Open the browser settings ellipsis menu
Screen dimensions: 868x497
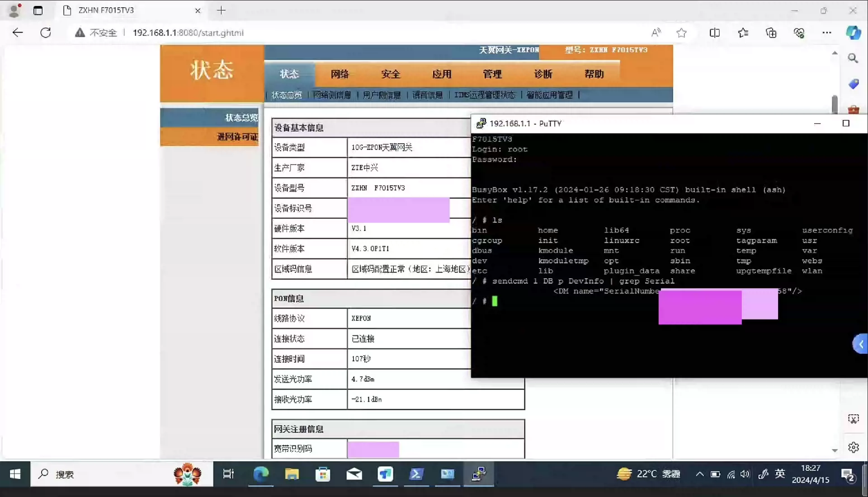click(x=826, y=33)
